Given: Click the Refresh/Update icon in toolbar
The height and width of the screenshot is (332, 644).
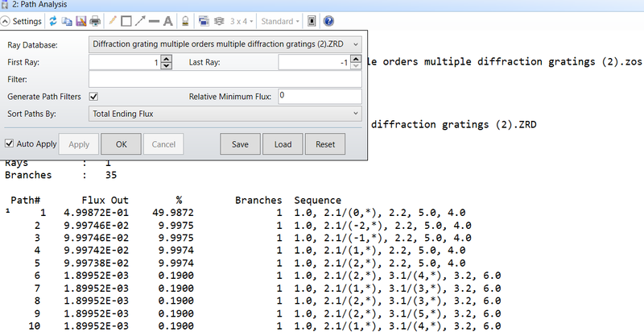Looking at the screenshot, I should tap(54, 21).
